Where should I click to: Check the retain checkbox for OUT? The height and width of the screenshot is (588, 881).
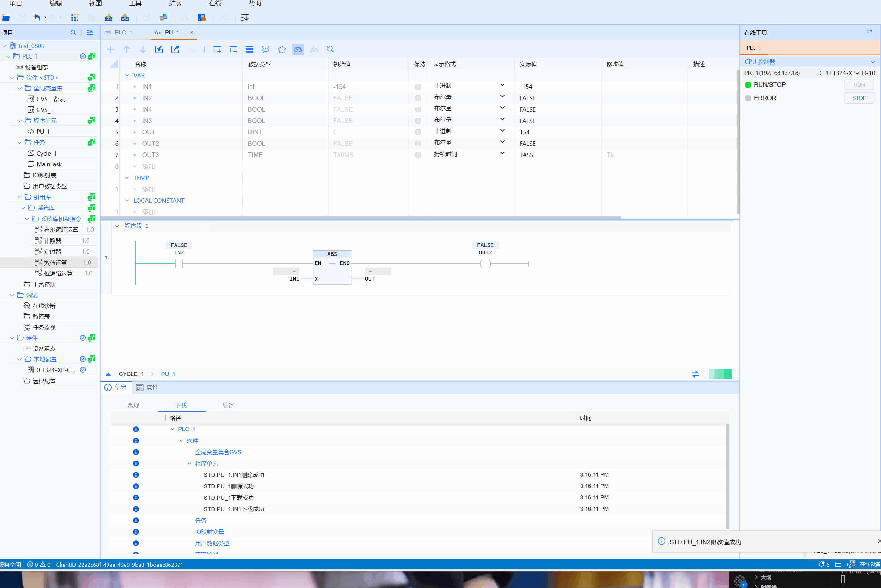(418, 133)
